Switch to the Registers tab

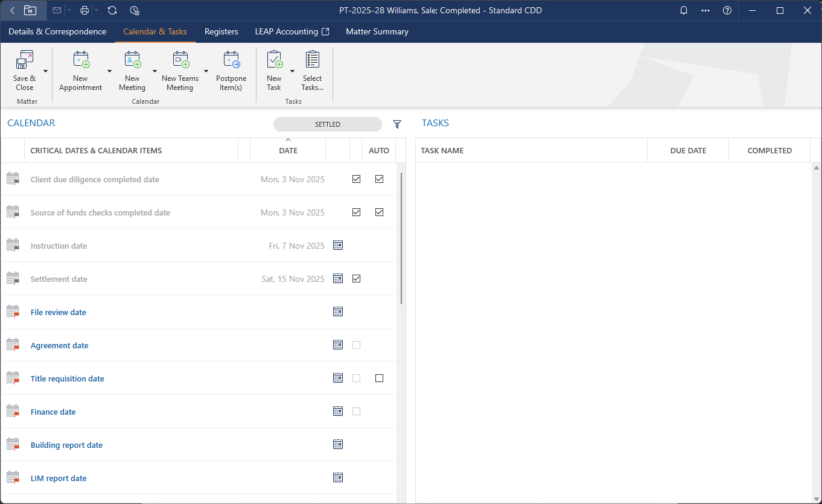click(x=221, y=31)
